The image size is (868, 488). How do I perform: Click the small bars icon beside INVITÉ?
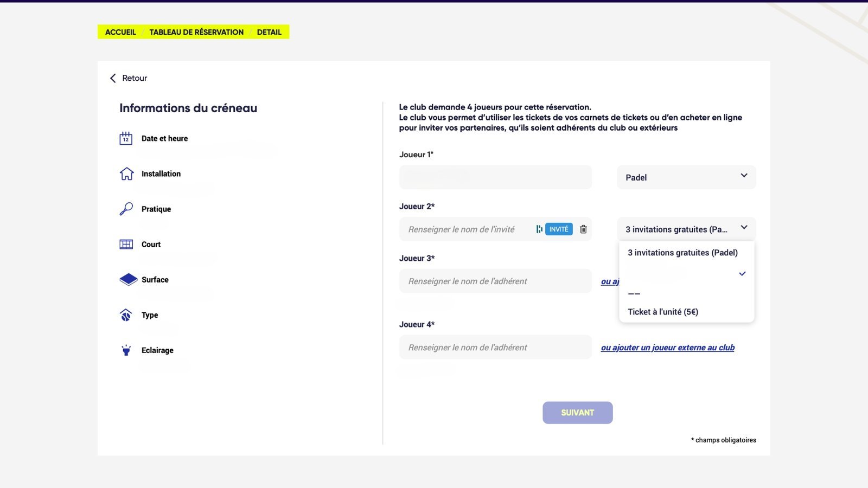[539, 229]
